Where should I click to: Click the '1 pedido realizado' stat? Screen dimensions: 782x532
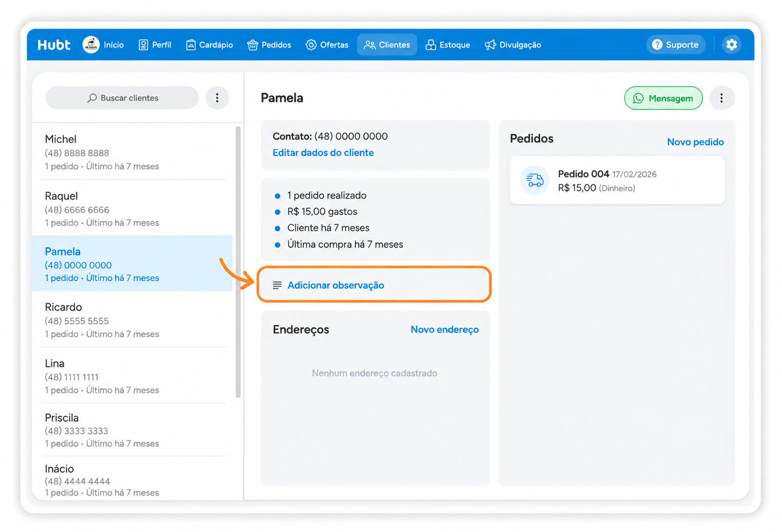tap(327, 196)
